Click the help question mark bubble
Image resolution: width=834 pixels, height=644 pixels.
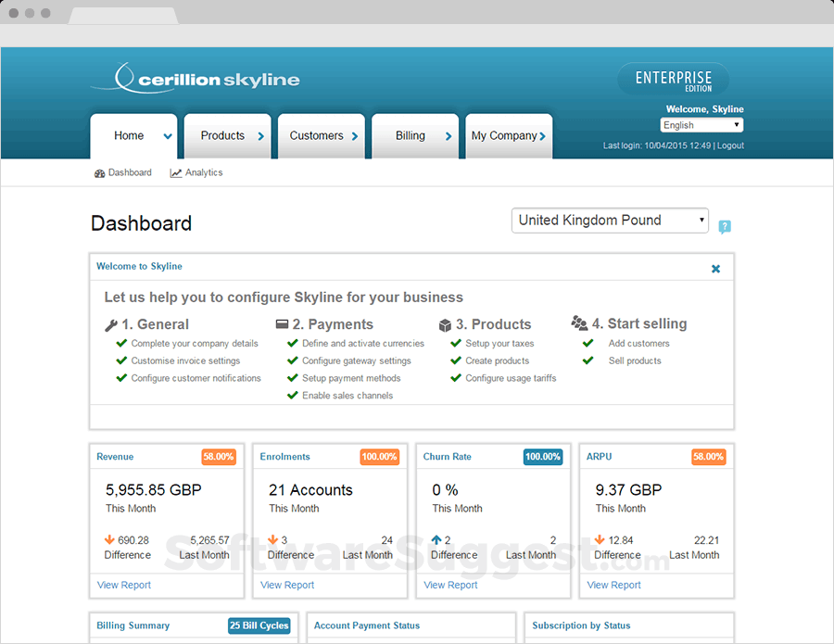[726, 226]
